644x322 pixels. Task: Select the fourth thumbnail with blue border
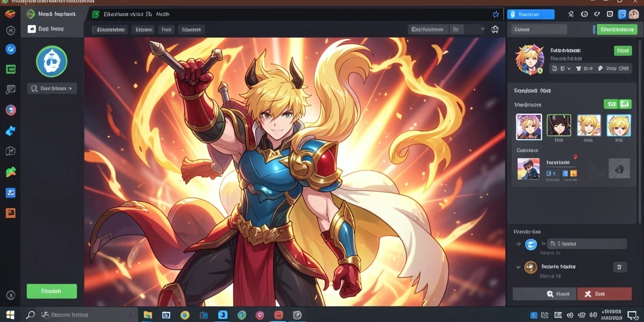[x=619, y=125]
